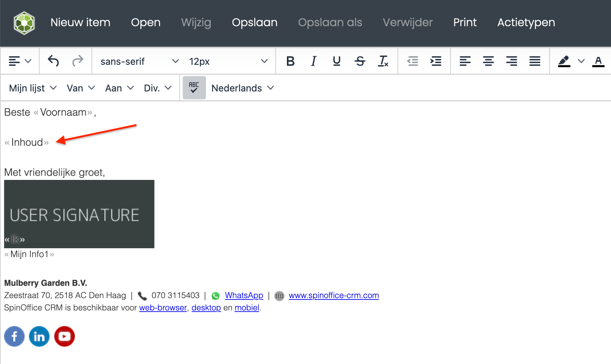
Task: Open the Nederlands language dropdown
Action: click(243, 88)
